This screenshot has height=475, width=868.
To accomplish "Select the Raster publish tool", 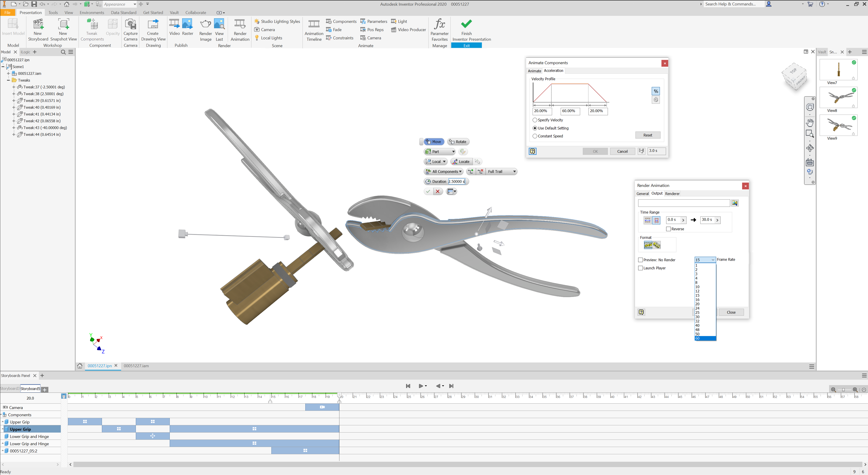I will [x=187, y=29].
